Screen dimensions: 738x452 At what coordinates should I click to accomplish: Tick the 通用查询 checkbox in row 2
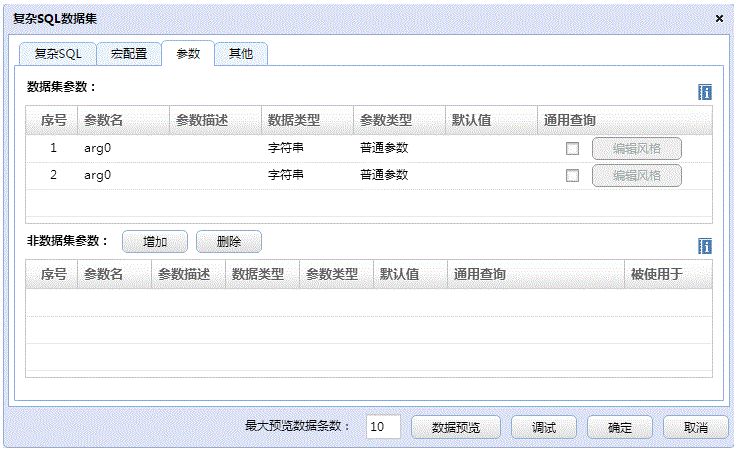[x=572, y=176]
